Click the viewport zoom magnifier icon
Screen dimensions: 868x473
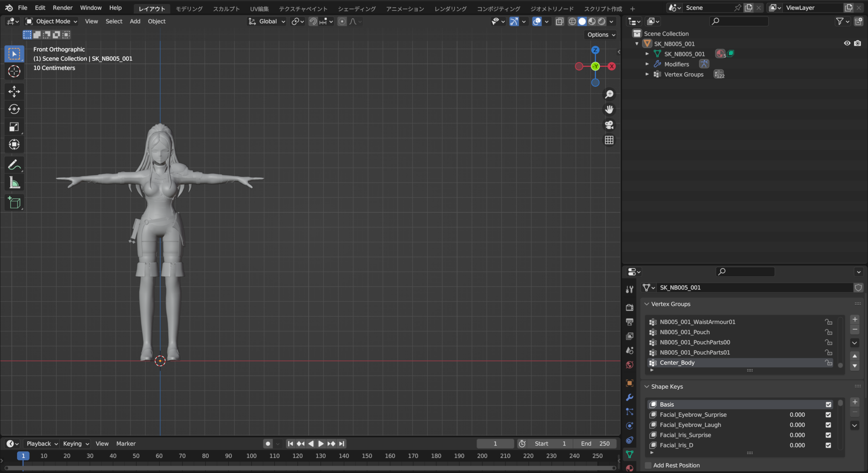[x=609, y=94]
